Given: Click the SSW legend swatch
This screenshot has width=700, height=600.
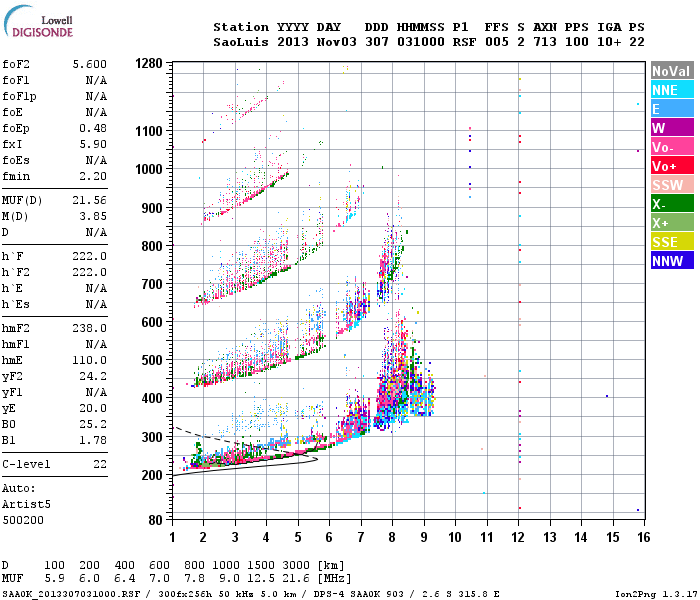Looking at the screenshot, I should (x=672, y=185).
